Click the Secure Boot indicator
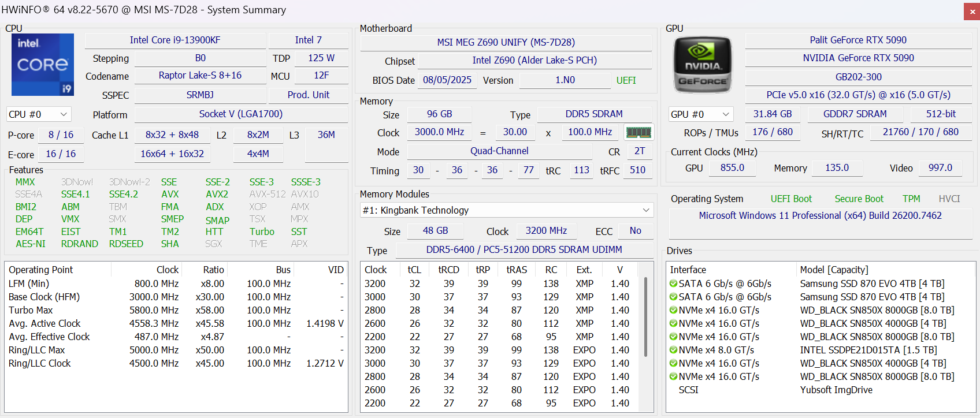Screen dimensions: 980x418 (x=859, y=199)
